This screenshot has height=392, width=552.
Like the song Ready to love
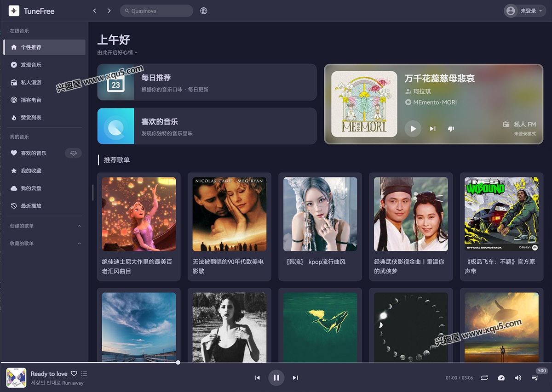pyautogui.click(x=74, y=374)
